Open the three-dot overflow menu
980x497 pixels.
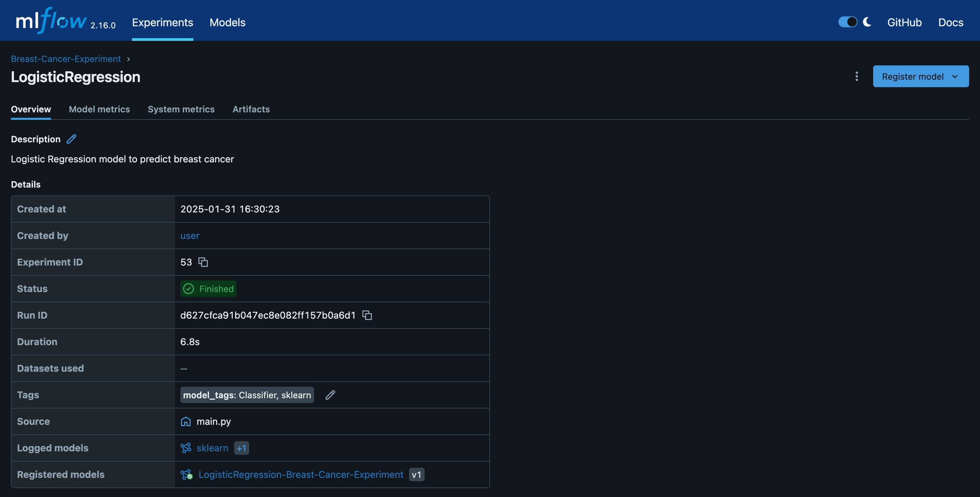pyautogui.click(x=857, y=77)
